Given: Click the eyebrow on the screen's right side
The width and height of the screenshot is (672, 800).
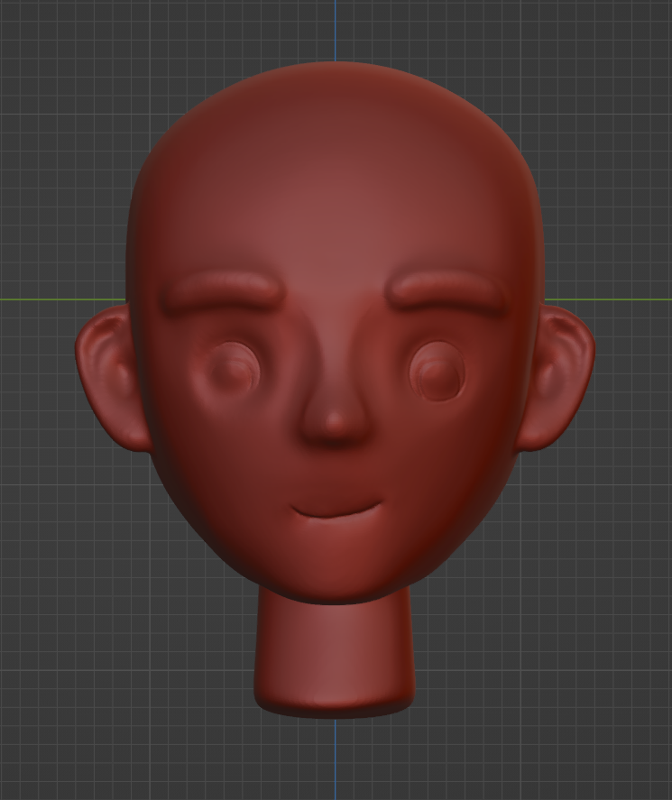Looking at the screenshot, I should [447, 291].
